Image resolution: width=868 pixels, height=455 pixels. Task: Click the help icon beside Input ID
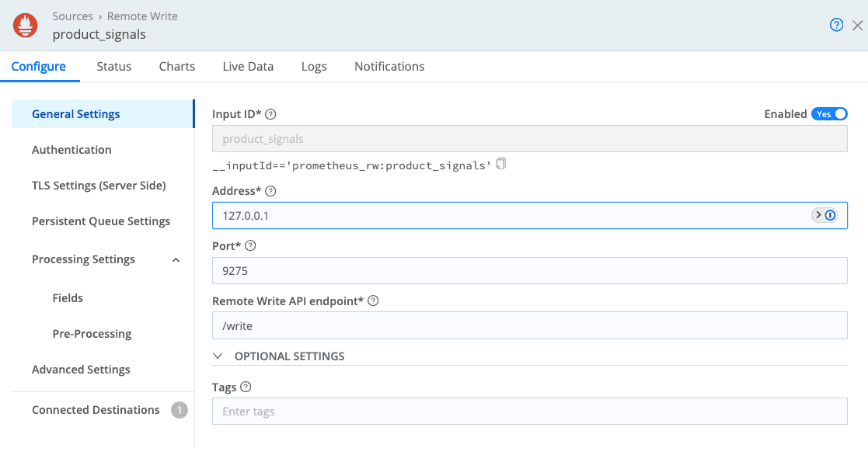pos(270,114)
